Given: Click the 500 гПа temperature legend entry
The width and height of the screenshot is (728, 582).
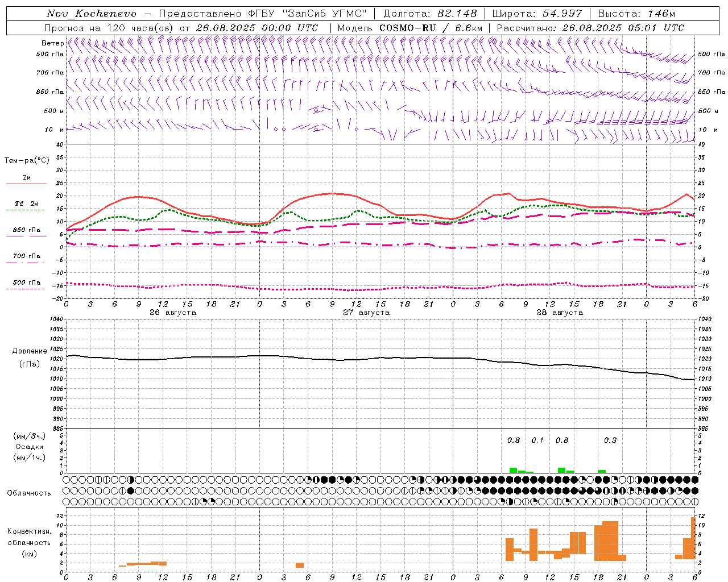Looking at the screenshot, I should pos(27,282).
